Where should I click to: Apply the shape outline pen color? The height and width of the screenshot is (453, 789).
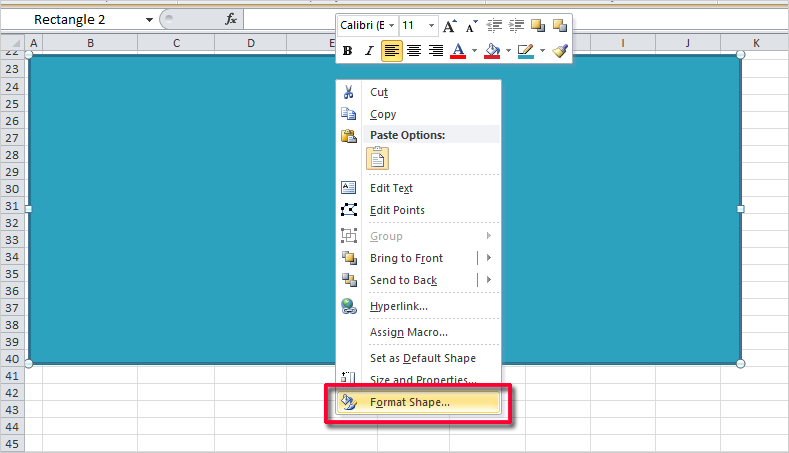click(x=525, y=51)
